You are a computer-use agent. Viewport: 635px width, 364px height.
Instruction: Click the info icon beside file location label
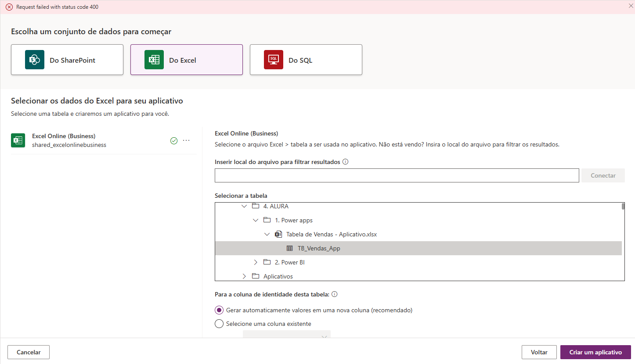[345, 162]
